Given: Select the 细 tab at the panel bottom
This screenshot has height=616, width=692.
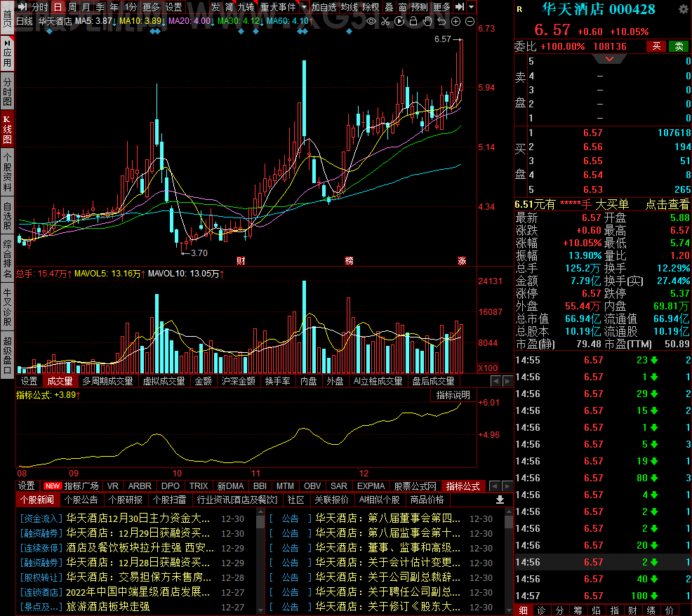Looking at the screenshot, I should (524, 610).
